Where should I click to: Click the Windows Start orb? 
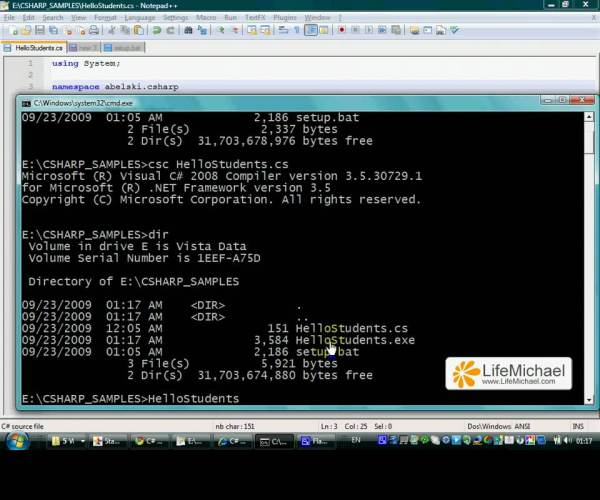point(16,441)
